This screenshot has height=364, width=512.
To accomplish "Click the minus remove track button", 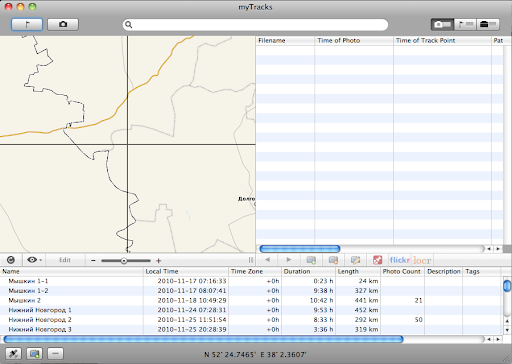I will click(55, 354).
